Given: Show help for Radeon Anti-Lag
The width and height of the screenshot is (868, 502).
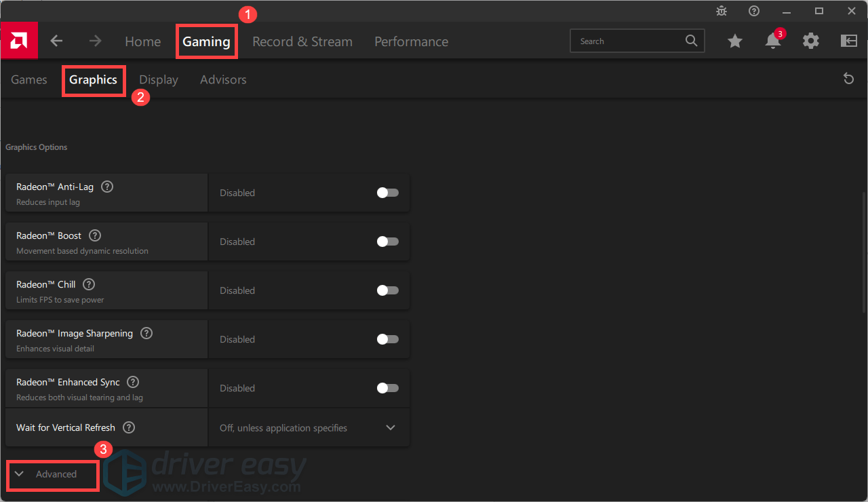Looking at the screenshot, I should point(107,187).
